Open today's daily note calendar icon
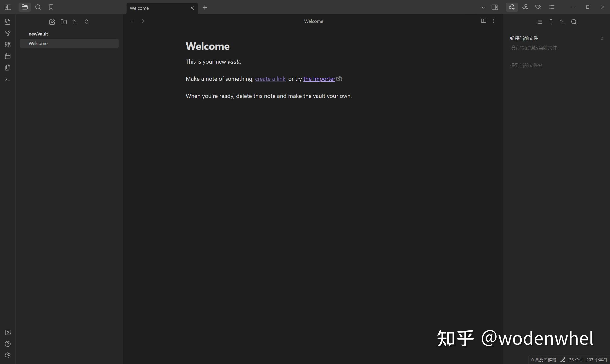610x364 pixels. 8,56
